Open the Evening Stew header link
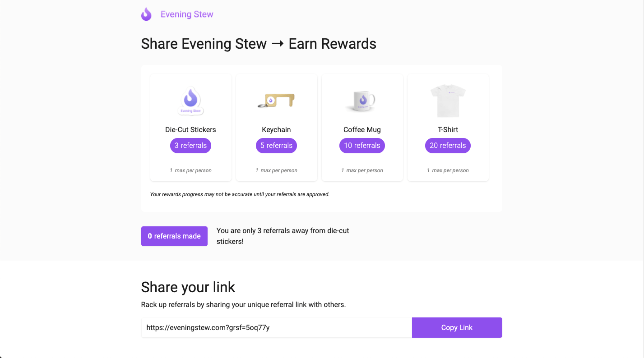 pyautogui.click(x=187, y=14)
